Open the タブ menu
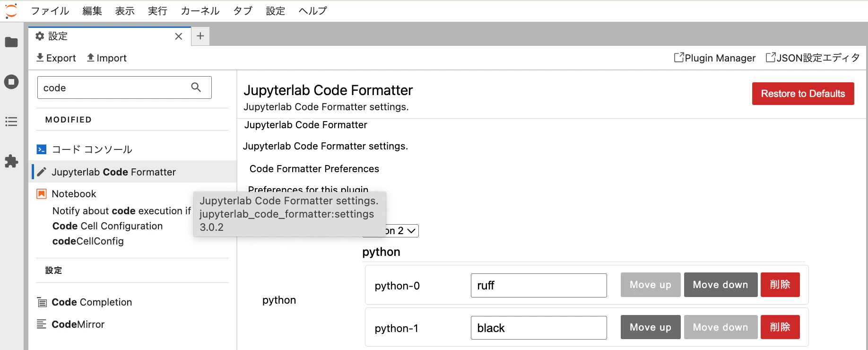 coord(243,10)
